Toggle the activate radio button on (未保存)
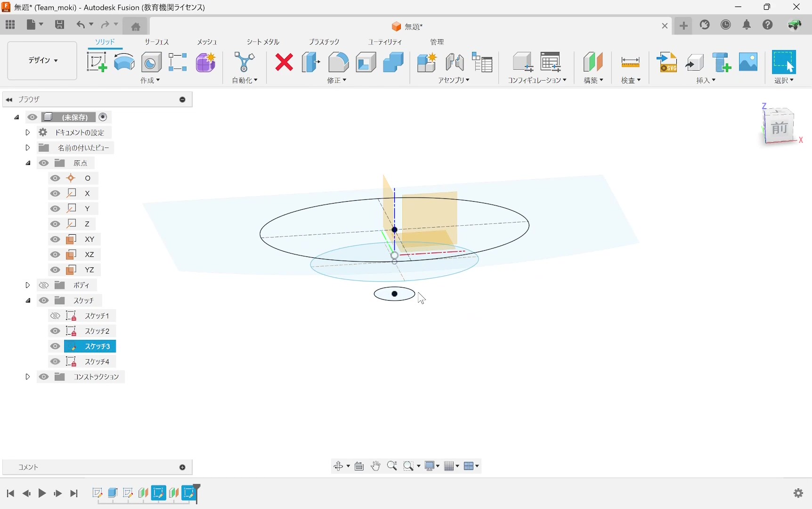 click(x=103, y=117)
